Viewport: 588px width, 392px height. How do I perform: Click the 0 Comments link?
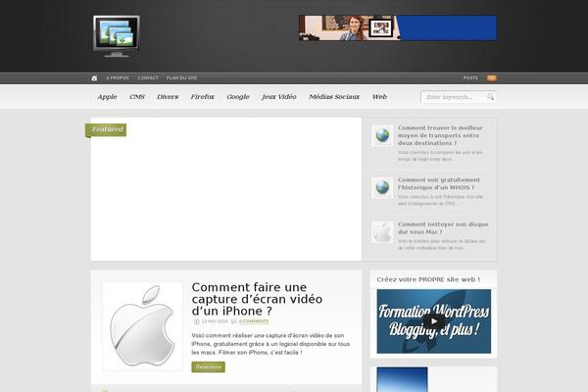click(254, 321)
